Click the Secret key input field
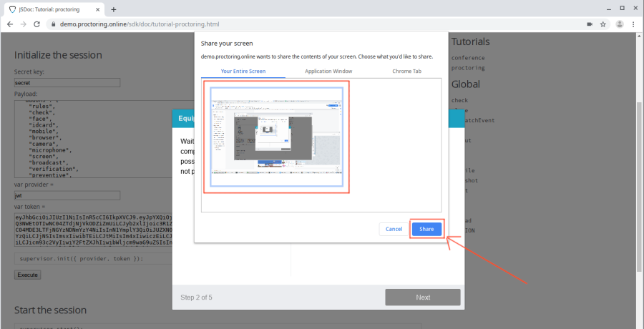The height and width of the screenshot is (329, 644). pyautogui.click(x=67, y=82)
